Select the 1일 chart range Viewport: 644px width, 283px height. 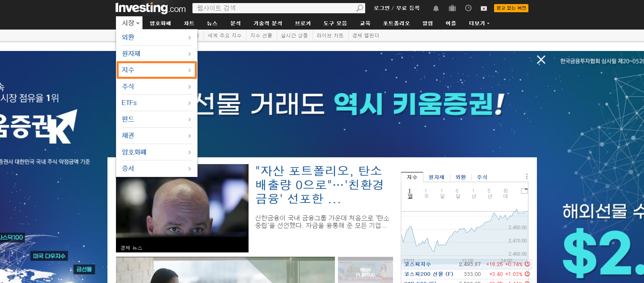[410, 193]
